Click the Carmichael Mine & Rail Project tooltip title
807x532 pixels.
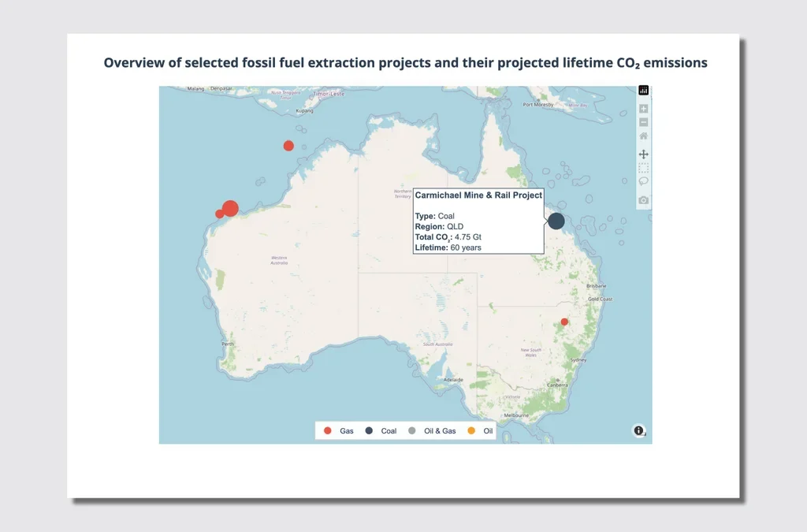tap(478, 195)
